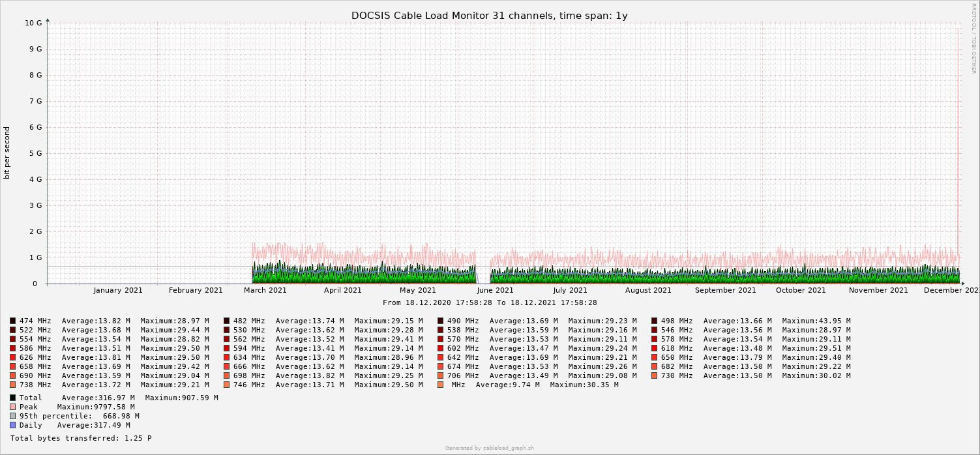Click the 5 G y-axis tick label
Viewport: 980px width, 455px height.
tap(37, 153)
